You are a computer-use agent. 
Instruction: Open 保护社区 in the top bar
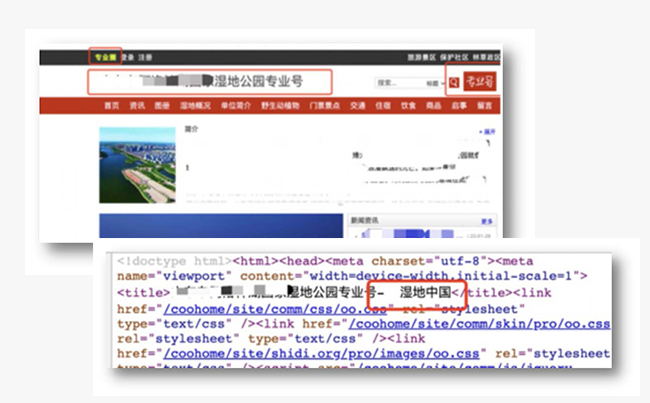(454, 57)
